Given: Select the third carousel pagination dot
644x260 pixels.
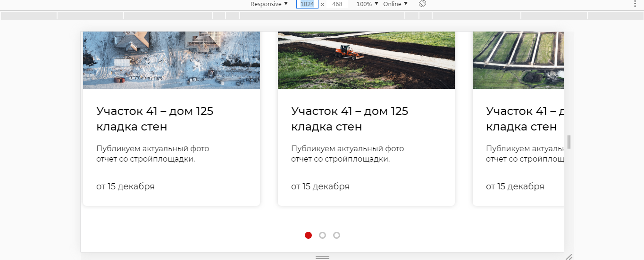Looking at the screenshot, I should point(336,235).
